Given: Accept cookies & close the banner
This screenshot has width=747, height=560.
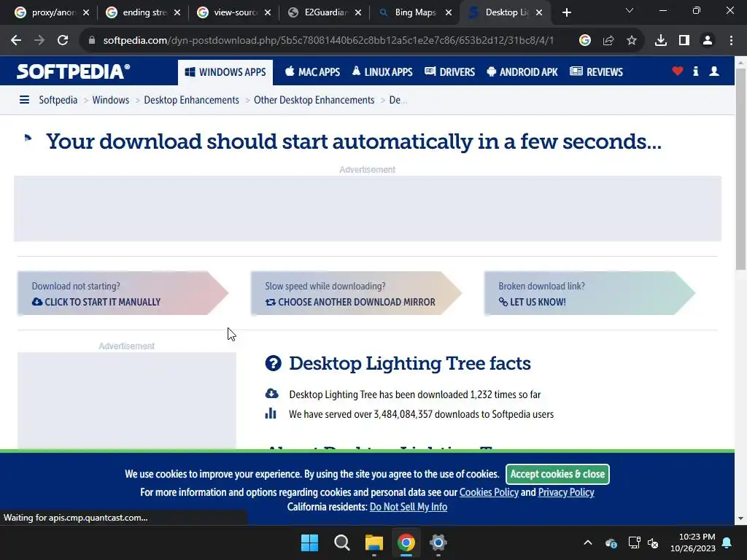Looking at the screenshot, I should coord(557,474).
